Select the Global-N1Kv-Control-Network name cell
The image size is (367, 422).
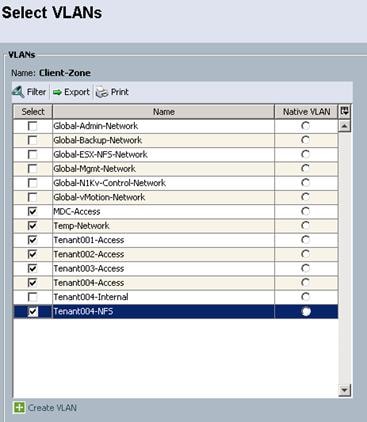point(163,183)
